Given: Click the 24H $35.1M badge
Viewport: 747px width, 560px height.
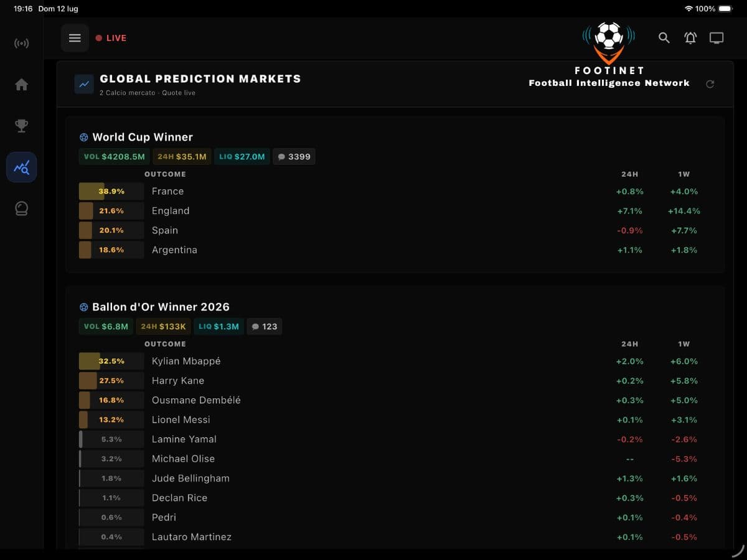Looking at the screenshot, I should (182, 157).
